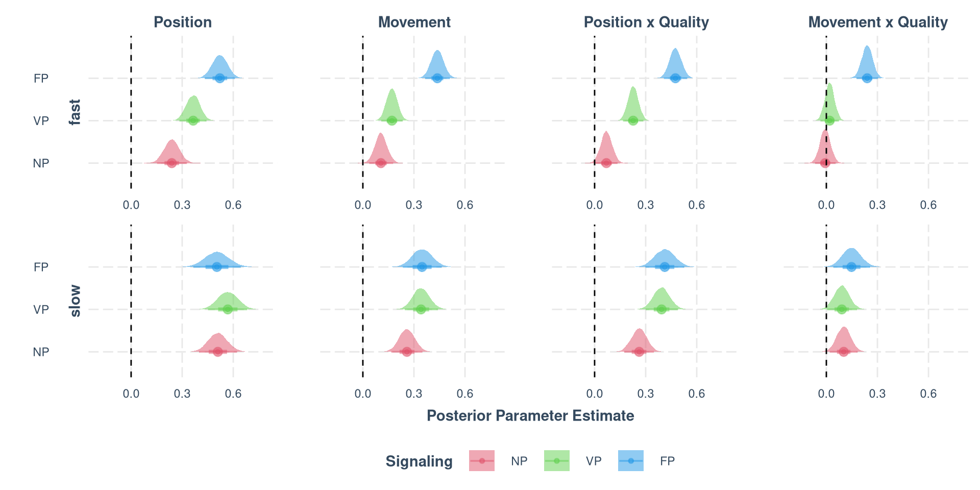980x490 pixels.
Task: Click the FP text label in the legend
Action: (667, 461)
